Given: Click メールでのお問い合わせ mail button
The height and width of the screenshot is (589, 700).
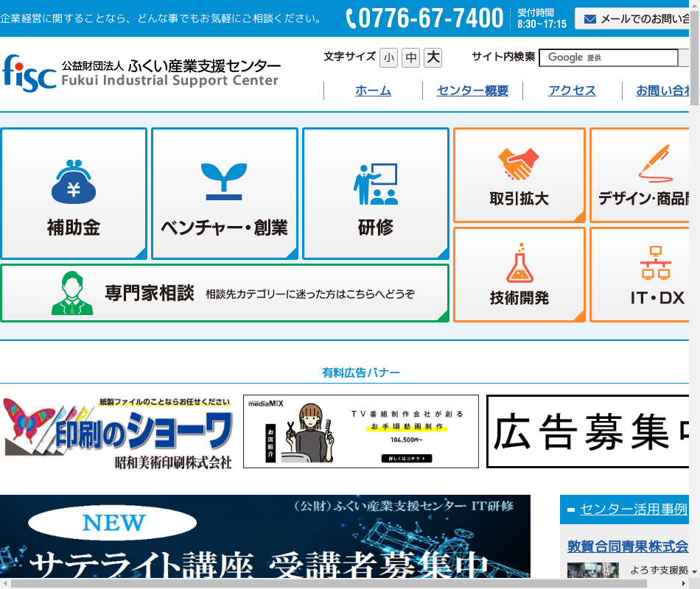Looking at the screenshot, I should coord(635,19).
